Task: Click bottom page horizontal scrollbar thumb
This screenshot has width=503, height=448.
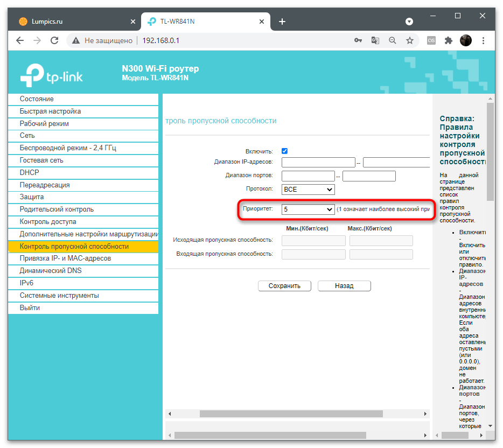Action: click(x=270, y=435)
